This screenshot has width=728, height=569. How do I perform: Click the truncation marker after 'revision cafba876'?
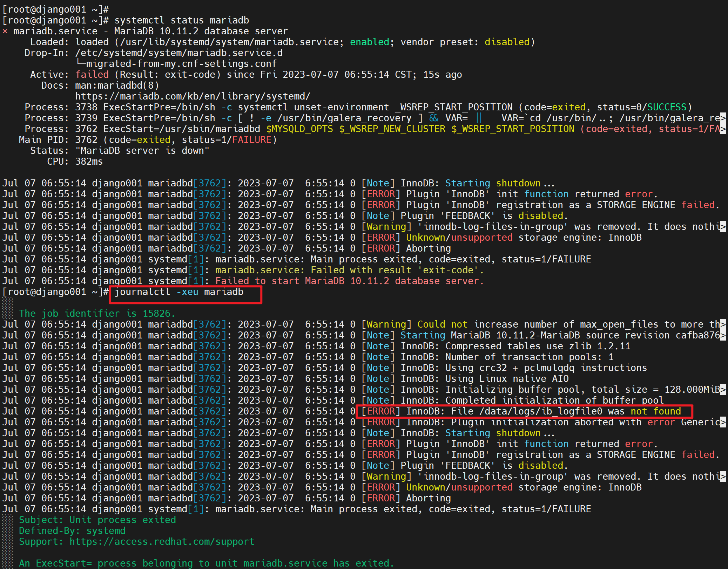(x=723, y=335)
